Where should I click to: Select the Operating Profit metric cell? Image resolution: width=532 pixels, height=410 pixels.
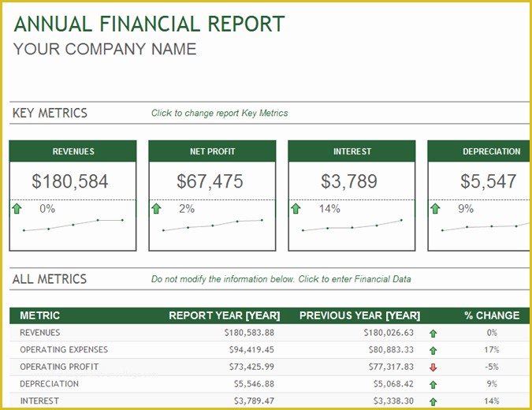tap(59, 367)
